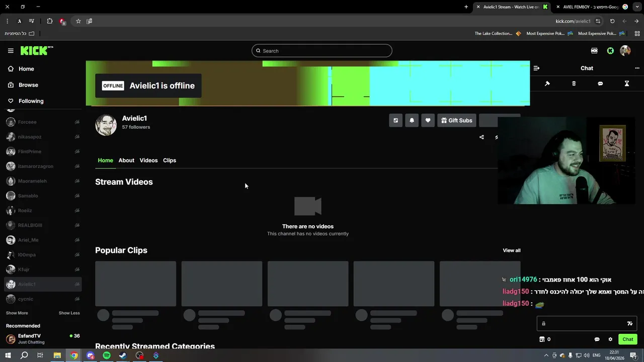
Task: Click the dashboard icon in Kick header
Action: tap(594, 51)
